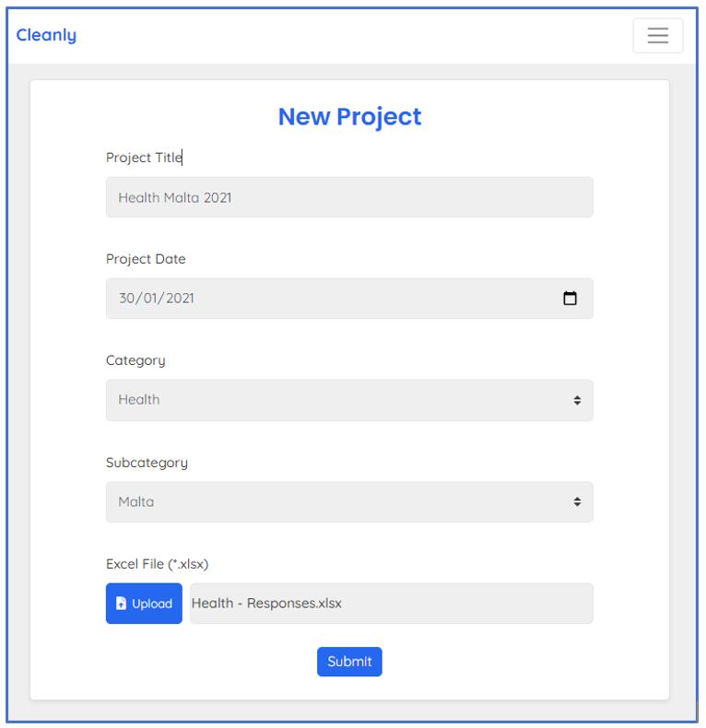The height and width of the screenshot is (728, 706).
Task: Select the year 2021 in Project Date
Action: tap(178, 299)
